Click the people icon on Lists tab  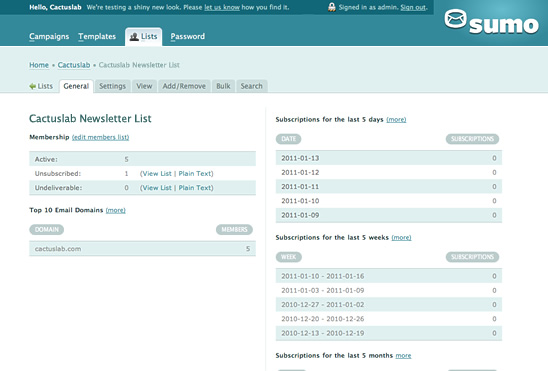click(134, 36)
